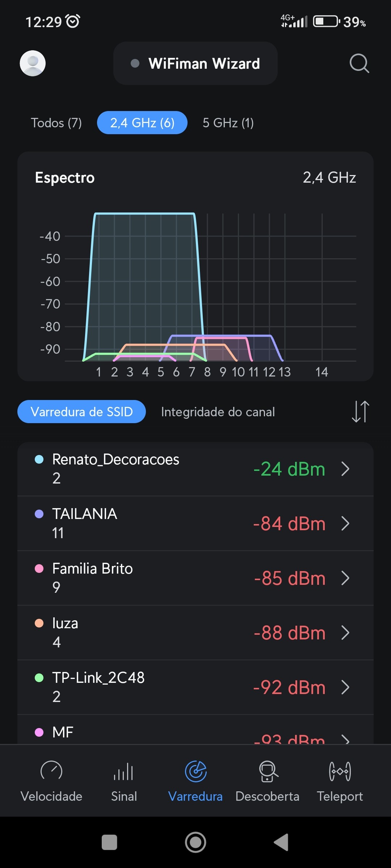Tap the green TP-Link_2C48 color dot

(x=39, y=677)
